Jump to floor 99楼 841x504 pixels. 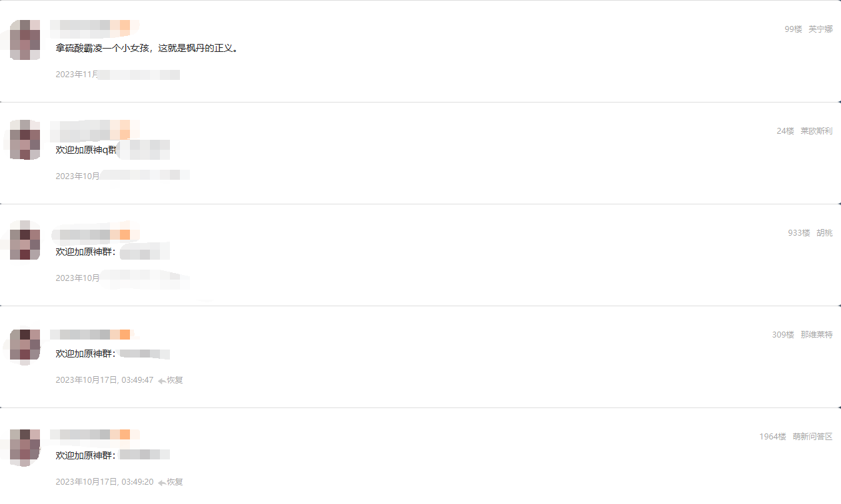point(793,29)
